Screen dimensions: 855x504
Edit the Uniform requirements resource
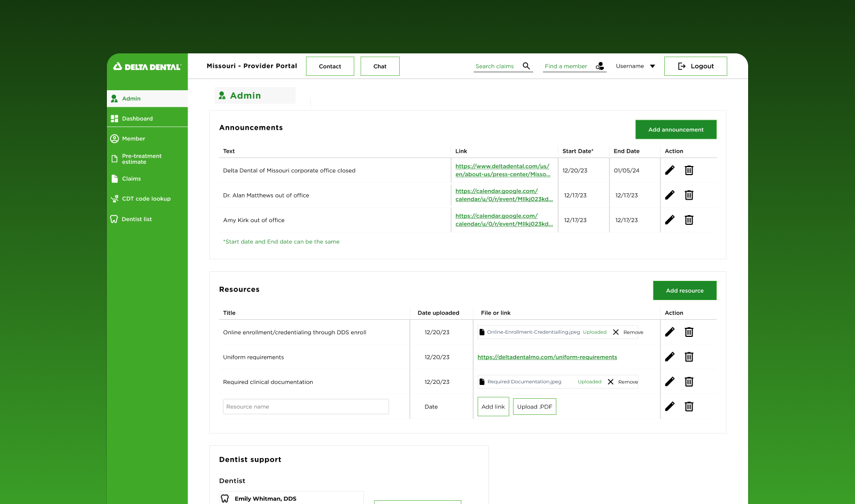point(670,357)
